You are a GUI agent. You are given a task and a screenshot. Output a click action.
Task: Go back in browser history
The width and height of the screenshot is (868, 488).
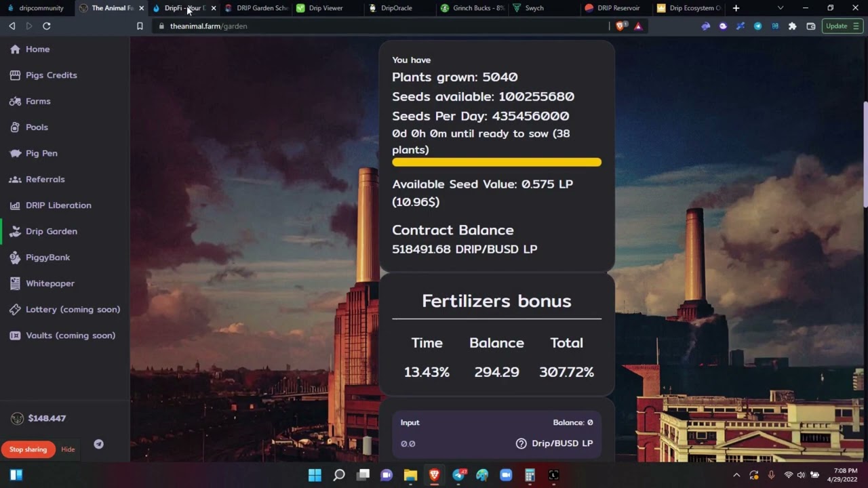pyautogui.click(x=12, y=26)
